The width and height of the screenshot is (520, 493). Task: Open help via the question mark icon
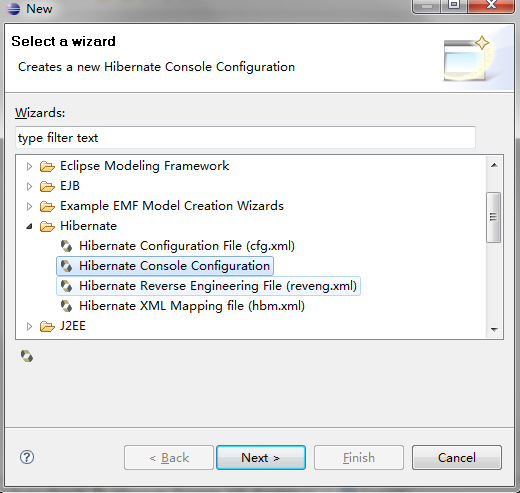[27, 457]
